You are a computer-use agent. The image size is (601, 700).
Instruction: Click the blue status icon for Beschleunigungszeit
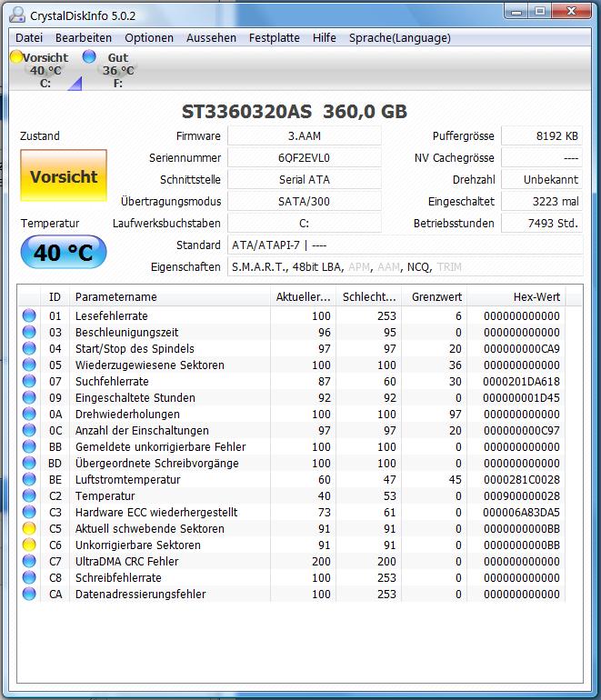29,332
